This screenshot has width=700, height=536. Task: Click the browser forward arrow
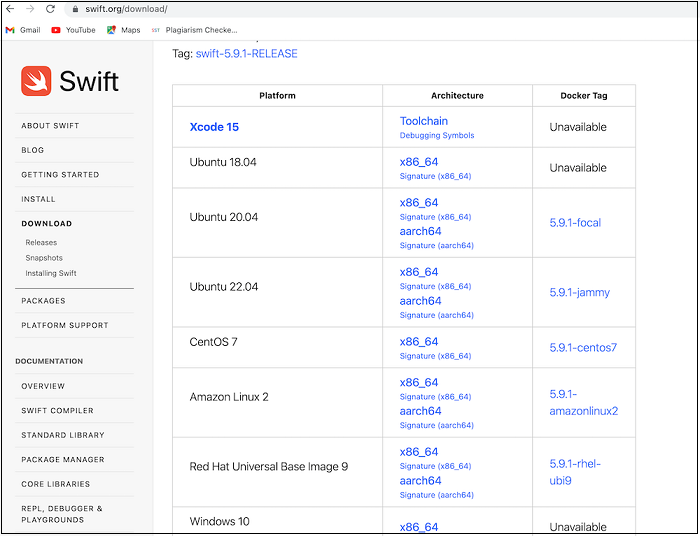[x=30, y=9]
